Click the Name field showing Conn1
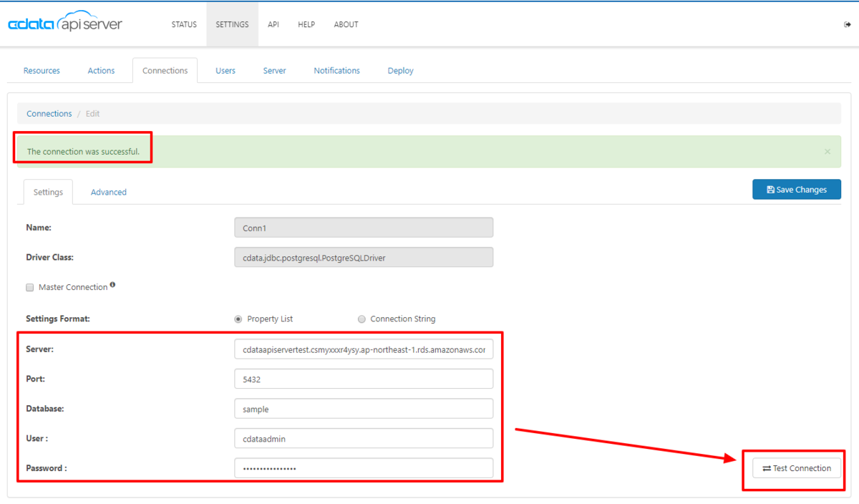The image size is (859, 504). click(364, 228)
